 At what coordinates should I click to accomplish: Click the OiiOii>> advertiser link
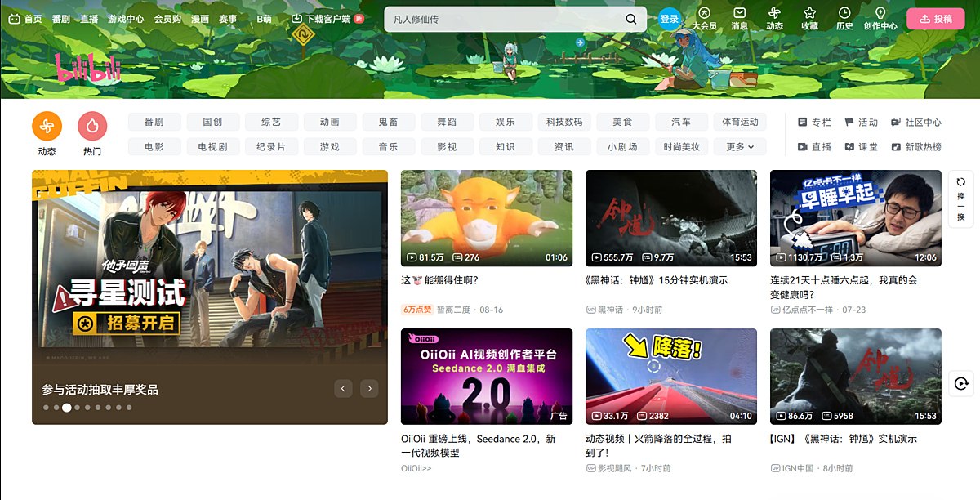click(x=416, y=468)
